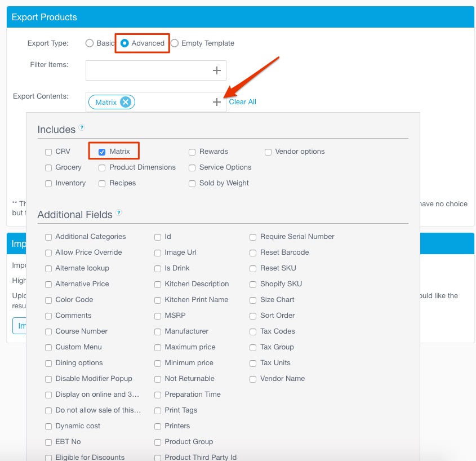This screenshot has width=476, height=461.
Task: Check Additional Categories field
Action: [x=48, y=237]
